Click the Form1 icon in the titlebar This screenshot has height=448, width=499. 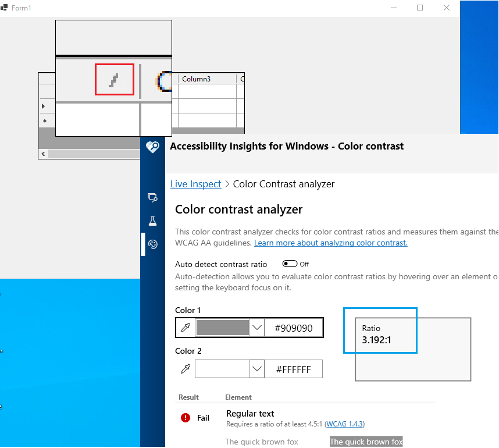pos(6,8)
